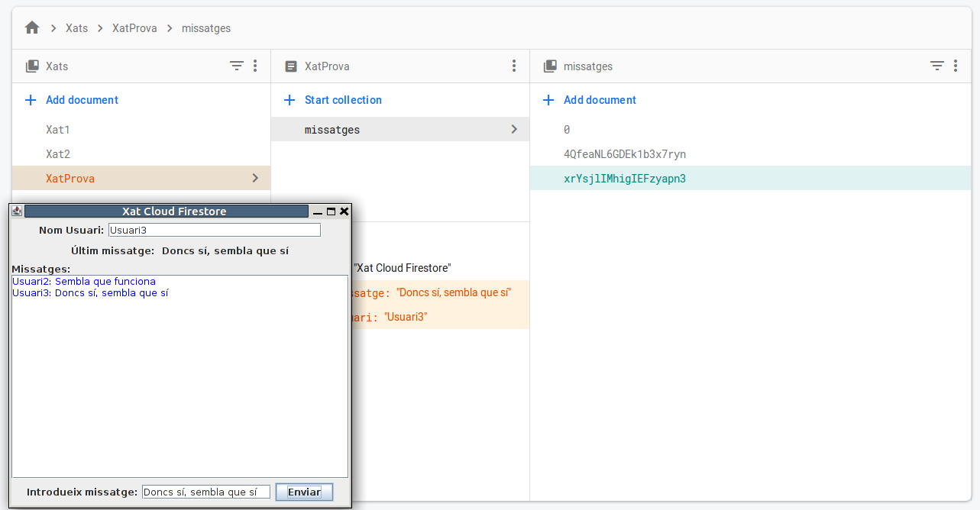Open the missatges collection overflow menu
Screen dimensions: 980x510
(956, 66)
